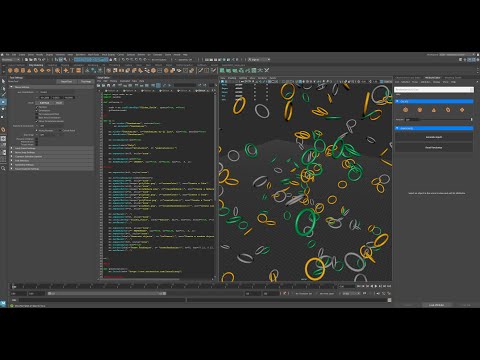The image size is (480, 360).
Task: Create a polygon cone from the shelf
Action: 29,70
